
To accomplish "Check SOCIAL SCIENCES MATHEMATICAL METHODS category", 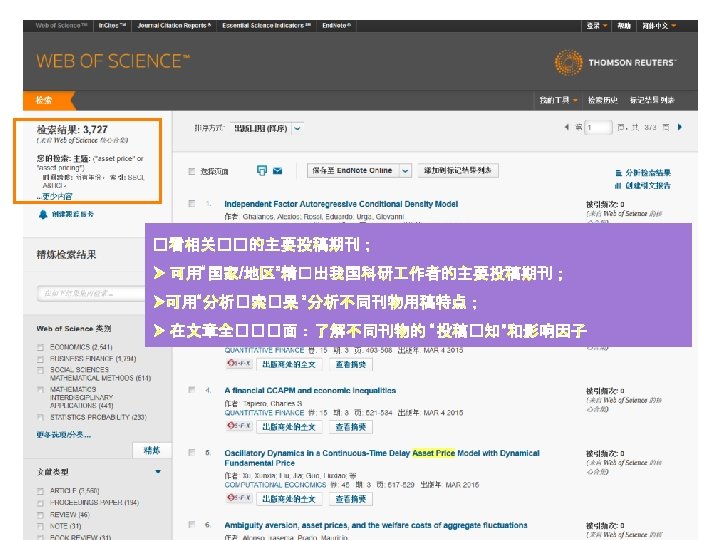I will click(40, 370).
